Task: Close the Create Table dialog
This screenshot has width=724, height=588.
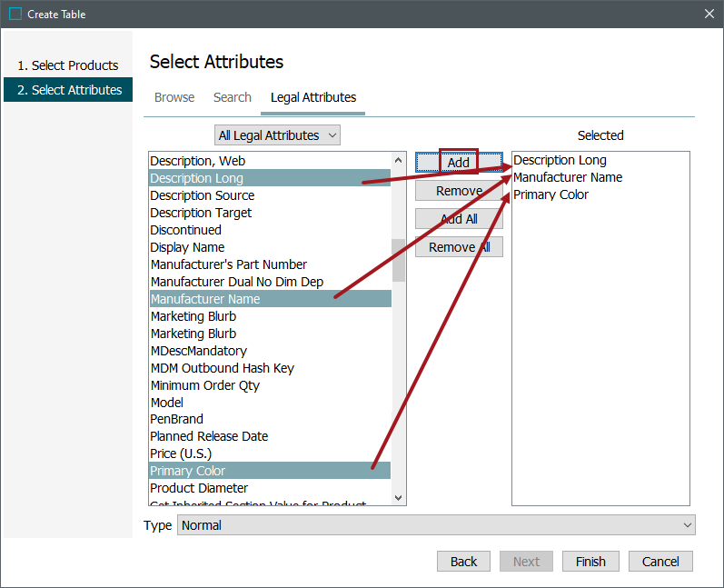Action: [x=709, y=14]
